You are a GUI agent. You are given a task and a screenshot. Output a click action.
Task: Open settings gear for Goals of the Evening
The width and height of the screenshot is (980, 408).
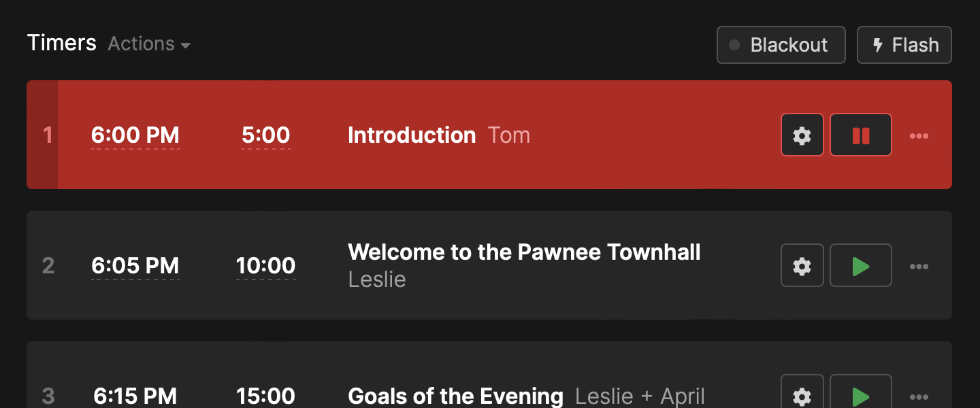tap(802, 395)
